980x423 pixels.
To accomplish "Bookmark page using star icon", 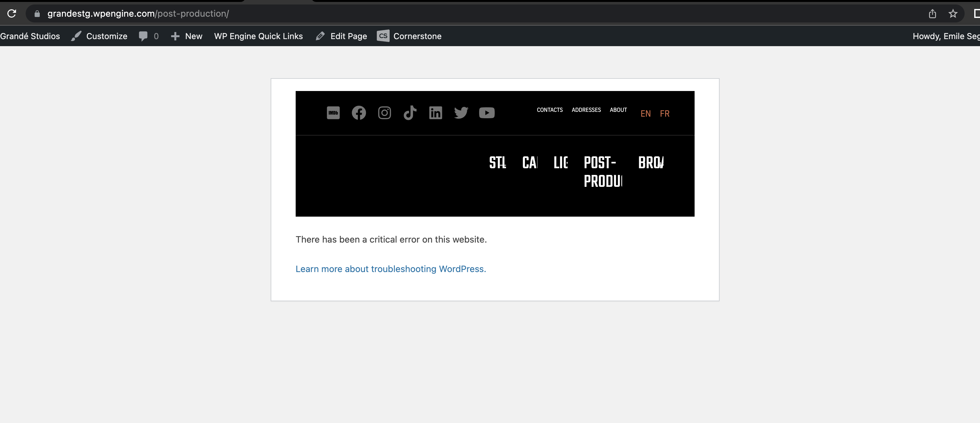I will tap(953, 14).
